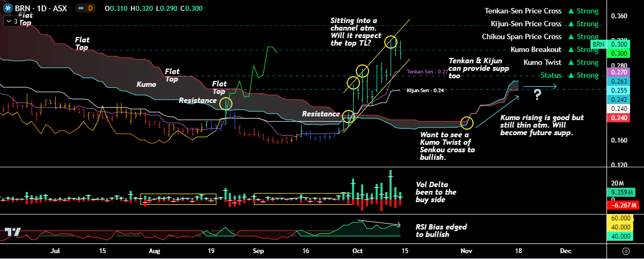This screenshot has width=644, height=259.
Task: Click the yellow circle at channel top
Action: (391, 41)
